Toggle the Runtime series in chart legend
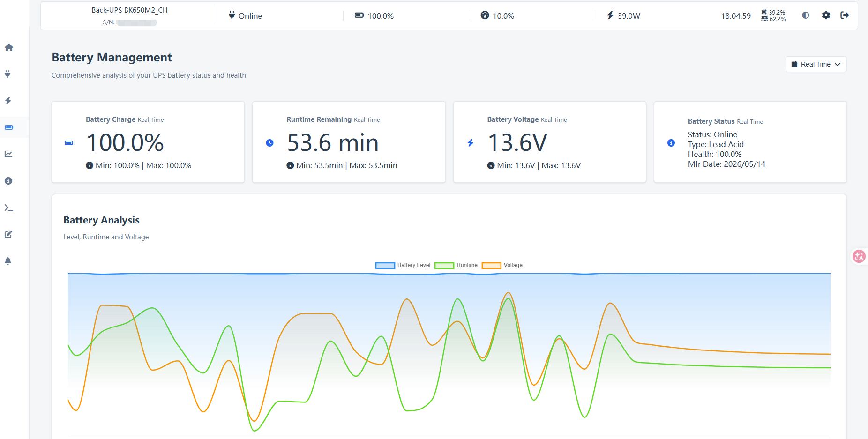868x439 pixels. 456,265
